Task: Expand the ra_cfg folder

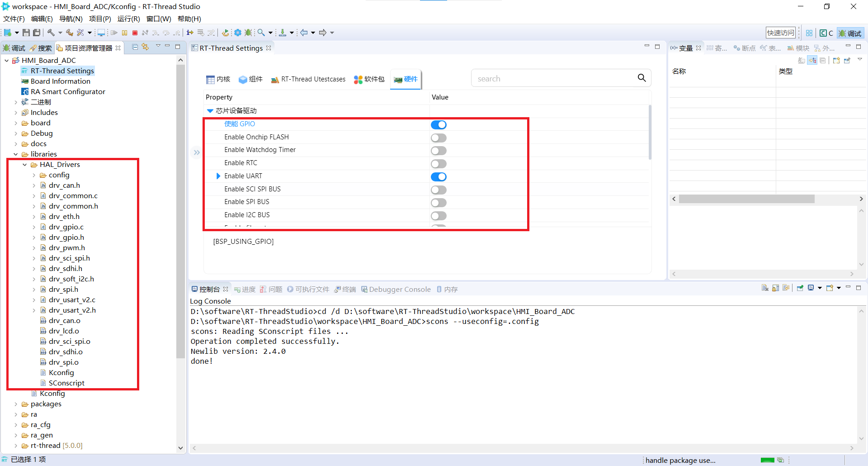Action: tap(16, 425)
